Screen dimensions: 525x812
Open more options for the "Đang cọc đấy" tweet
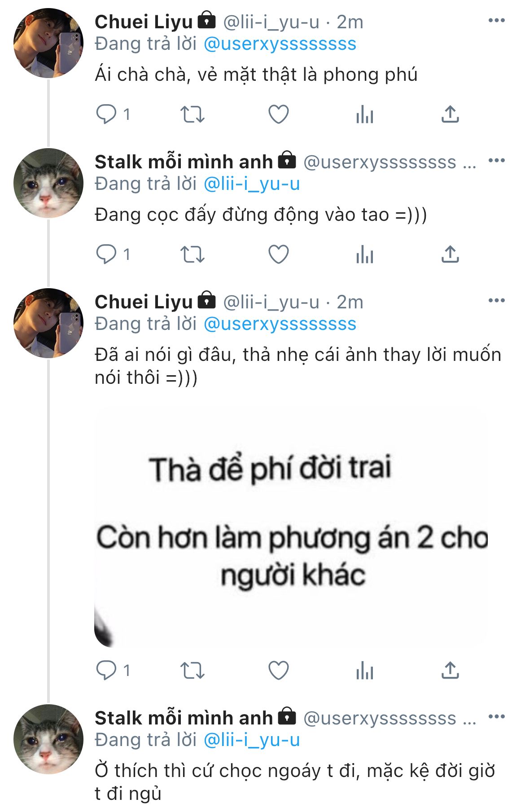coord(496,161)
